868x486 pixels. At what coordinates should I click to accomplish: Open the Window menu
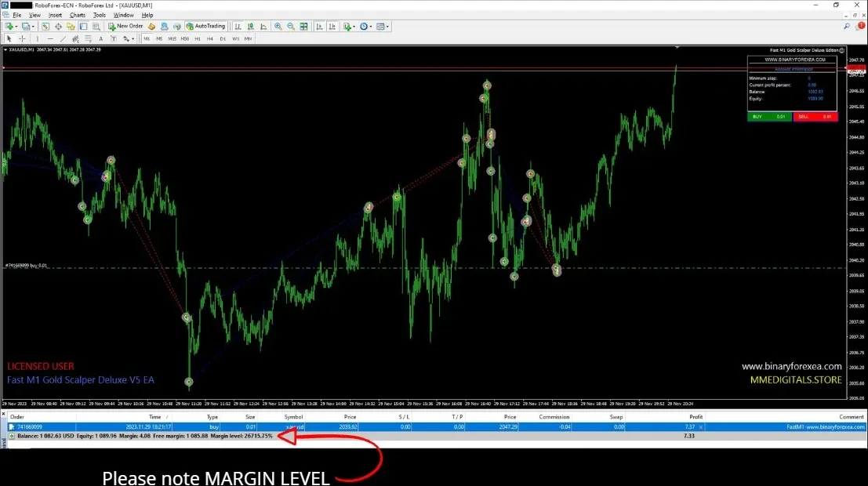click(123, 15)
